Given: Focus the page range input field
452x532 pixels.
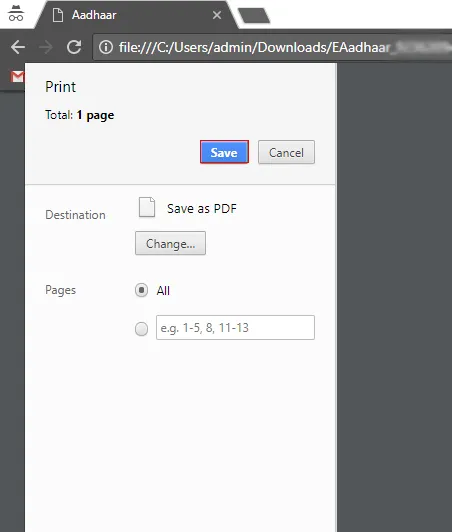Looking at the screenshot, I should (235, 327).
